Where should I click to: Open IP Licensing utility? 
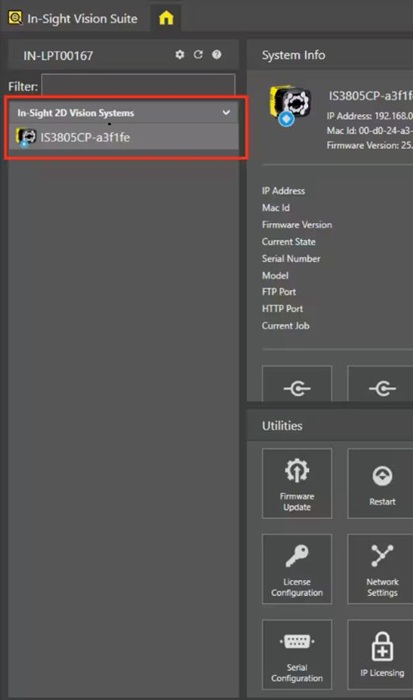tap(380, 654)
